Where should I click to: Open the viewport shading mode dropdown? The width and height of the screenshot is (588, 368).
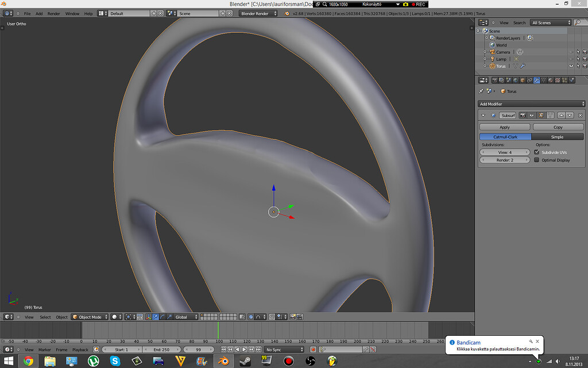(x=117, y=317)
